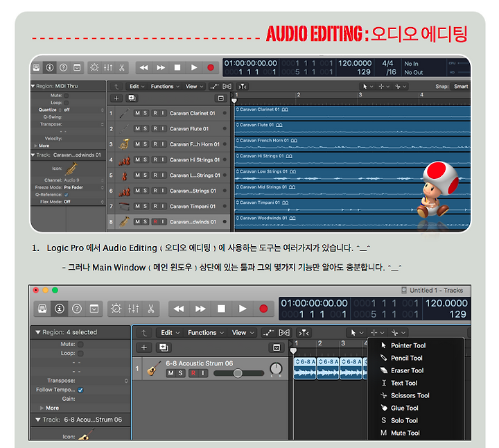Click the Caravan French Horn instrument icon
Screen dimensions: 499x448
pos(124,144)
